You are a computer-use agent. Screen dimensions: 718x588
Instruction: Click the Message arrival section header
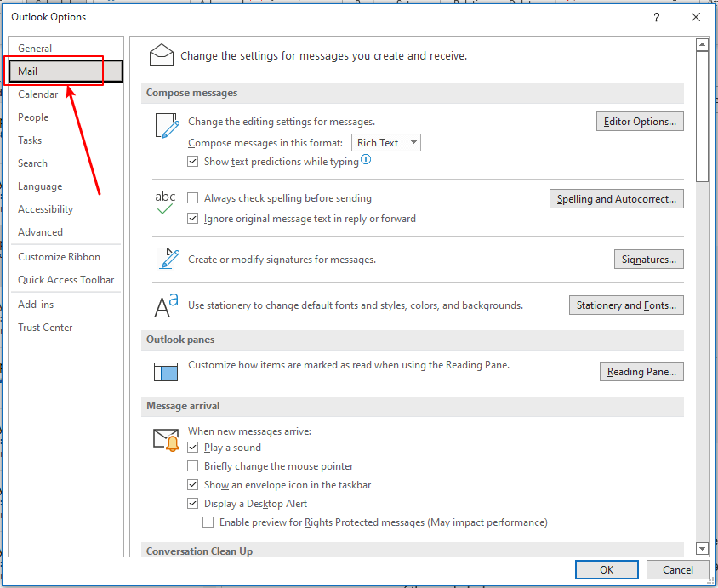coord(412,406)
